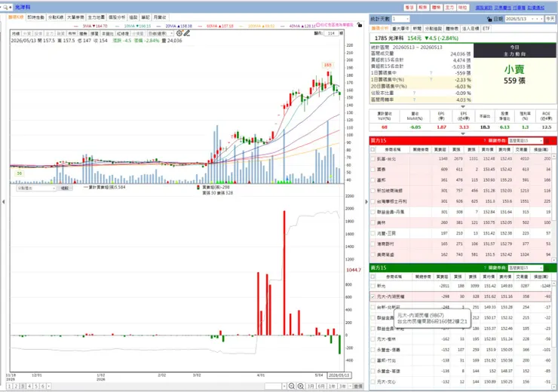This screenshot has width=558, height=392.
Task: Tick the select-all checkbox in 賣方15 header
Action: (373, 277)
